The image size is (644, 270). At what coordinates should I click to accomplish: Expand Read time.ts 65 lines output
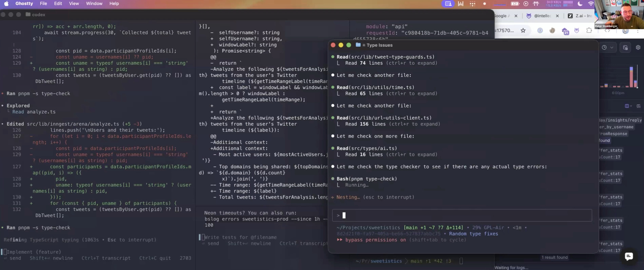(x=391, y=94)
